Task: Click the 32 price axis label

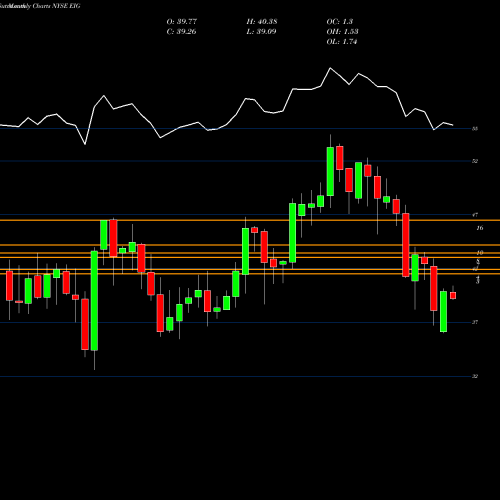Action: coord(475,376)
